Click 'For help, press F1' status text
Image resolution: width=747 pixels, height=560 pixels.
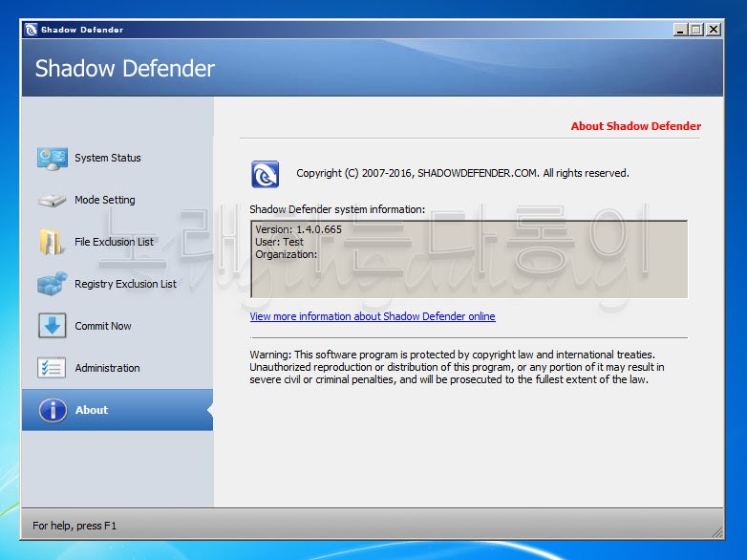[75, 526]
